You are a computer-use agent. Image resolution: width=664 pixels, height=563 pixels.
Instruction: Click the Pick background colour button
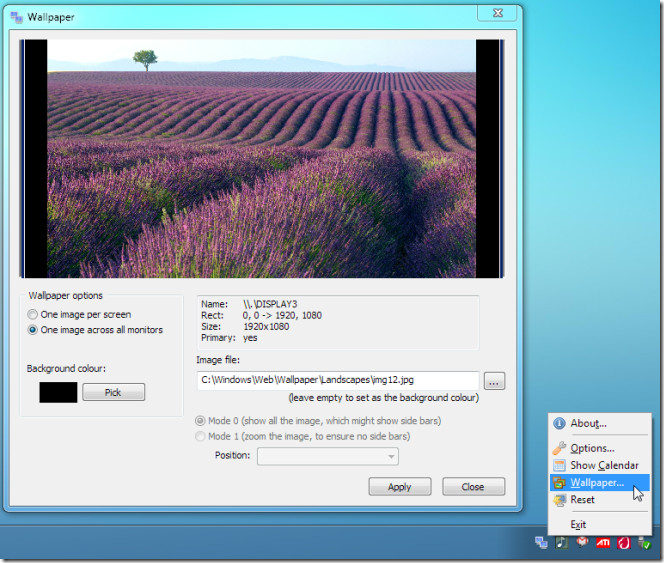click(x=113, y=392)
